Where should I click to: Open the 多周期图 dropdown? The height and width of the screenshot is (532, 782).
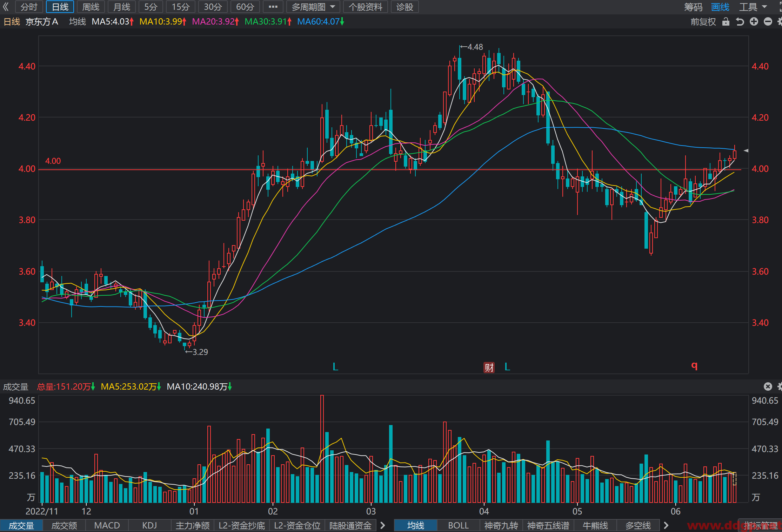click(x=313, y=7)
